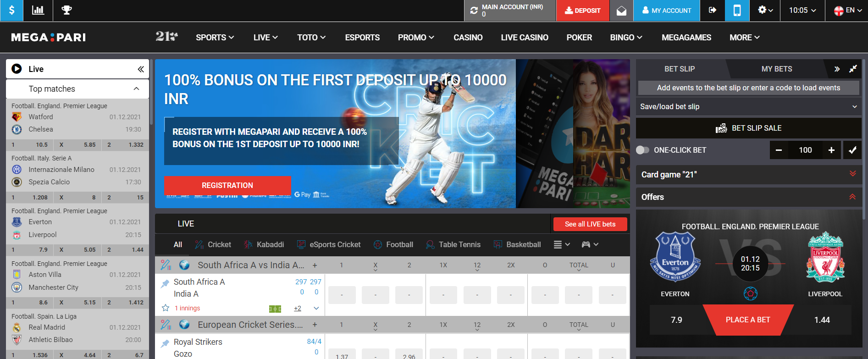The height and width of the screenshot is (359, 868).
Task: Toggle ONE-CLICK BET switch
Action: point(643,150)
